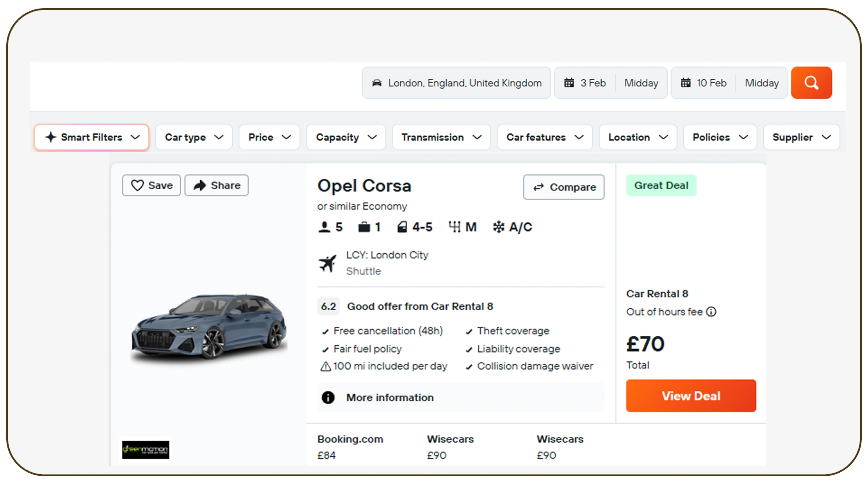
Task: Click the airplane pickup location icon
Action: point(327,263)
